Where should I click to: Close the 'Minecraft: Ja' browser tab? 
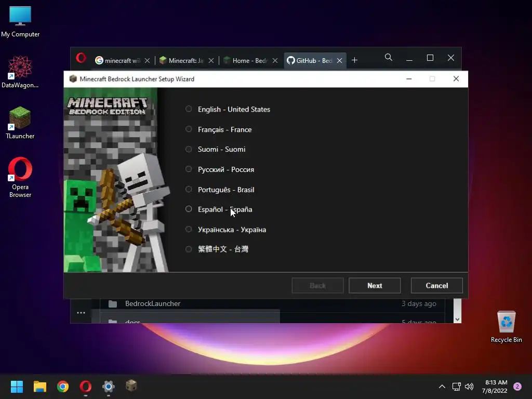click(211, 60)
